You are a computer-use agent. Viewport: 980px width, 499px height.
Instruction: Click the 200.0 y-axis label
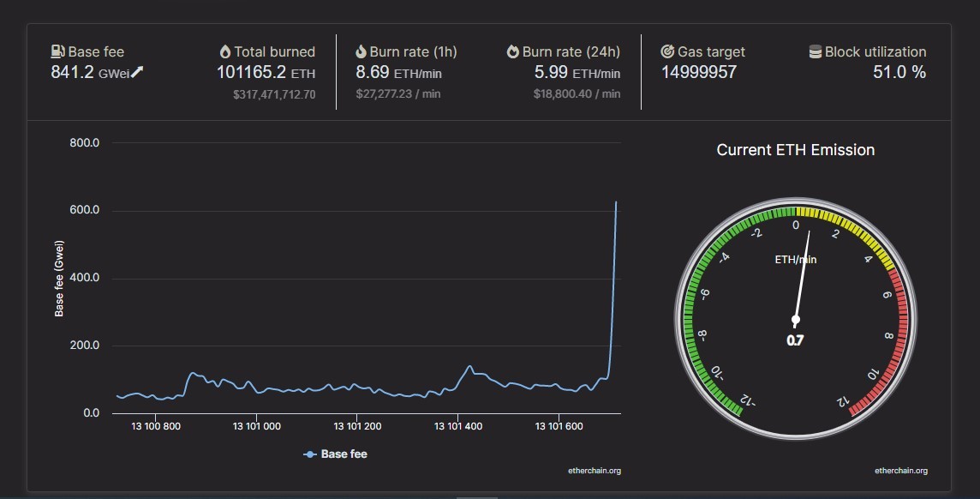click(x=84, y=346)
